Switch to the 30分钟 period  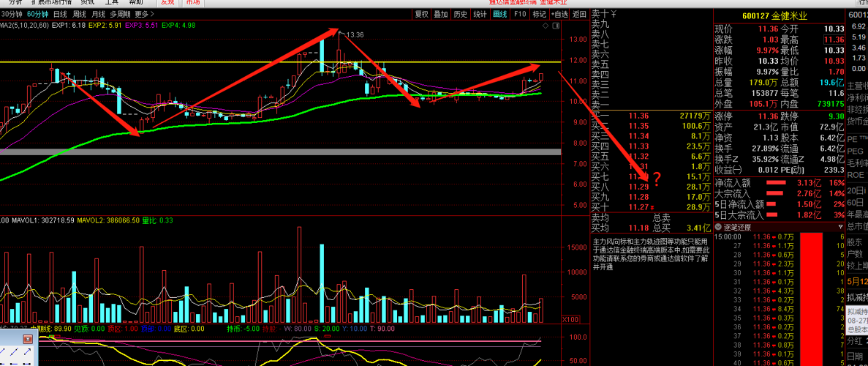pos(12,15)
